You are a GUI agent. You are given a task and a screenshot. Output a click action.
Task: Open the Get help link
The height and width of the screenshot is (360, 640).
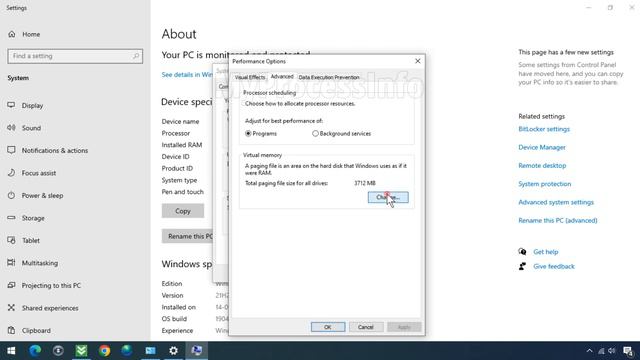coord(545,252)
